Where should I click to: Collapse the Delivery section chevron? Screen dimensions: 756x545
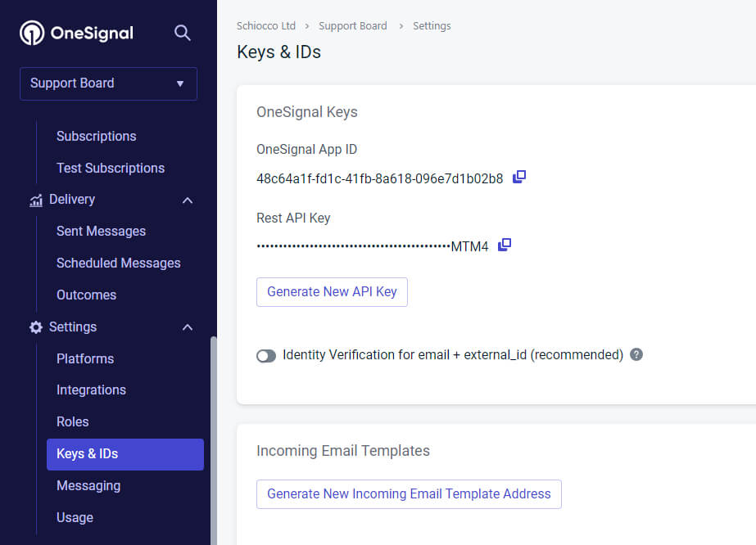point(188,200)
